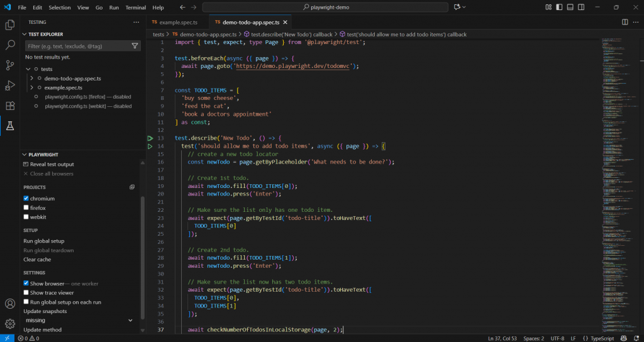Click Spaces: 2 indentation in status bar
The height and width of the screenshot is (342, 644).
click(533, 338)
